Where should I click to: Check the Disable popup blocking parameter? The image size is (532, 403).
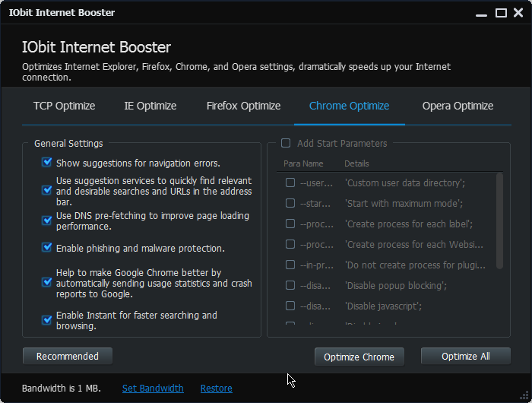[x=290, y=285]
